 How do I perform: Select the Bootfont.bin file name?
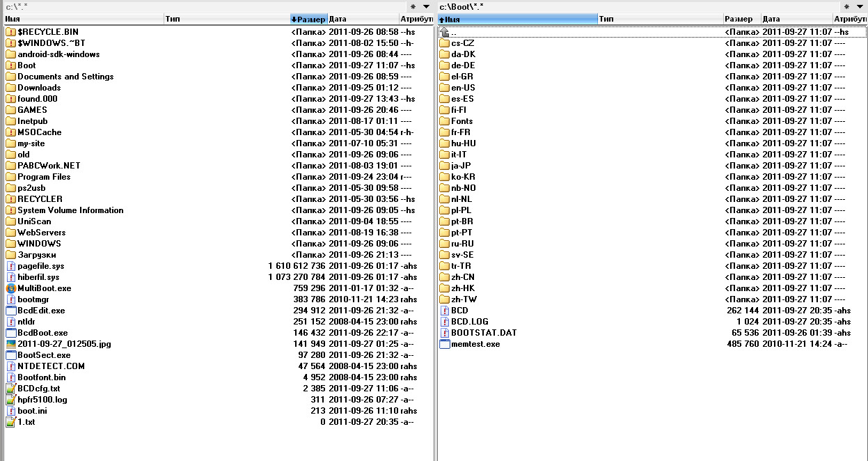click(42, 377)
